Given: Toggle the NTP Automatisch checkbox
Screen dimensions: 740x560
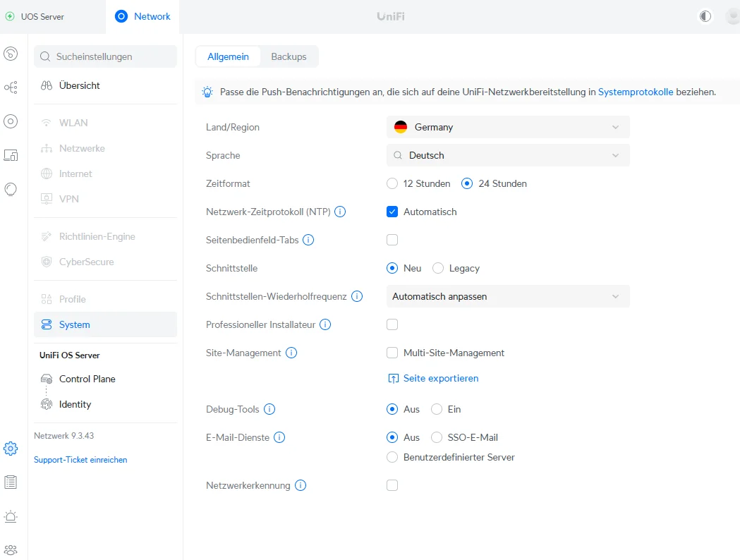Looking at the screenshot, I should click(392, 212).
